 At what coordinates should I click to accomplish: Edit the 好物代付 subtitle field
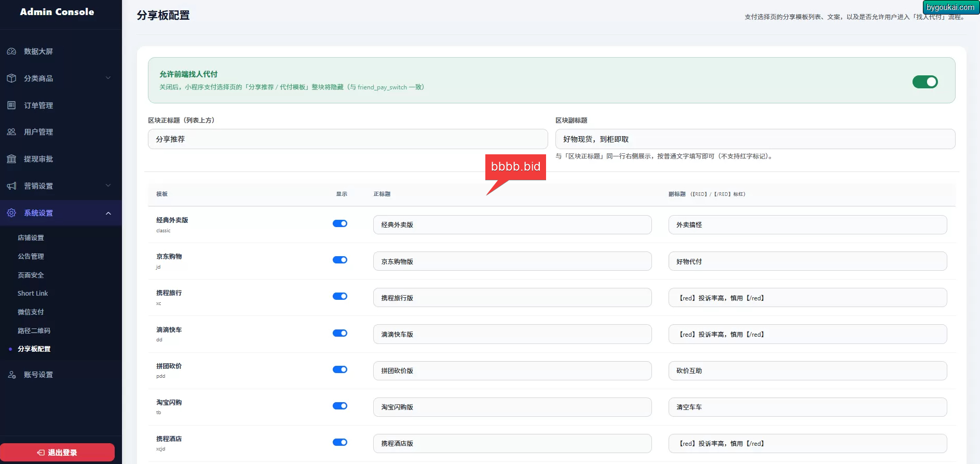coord(808,261)
